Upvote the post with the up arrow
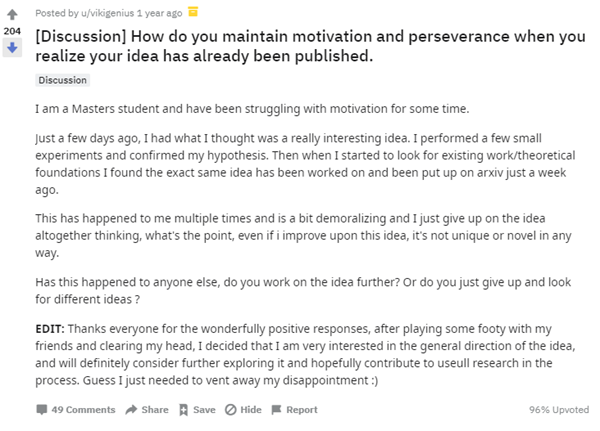Image resolution: width=600 pixels, height=431 pixels. click(13, 15)
